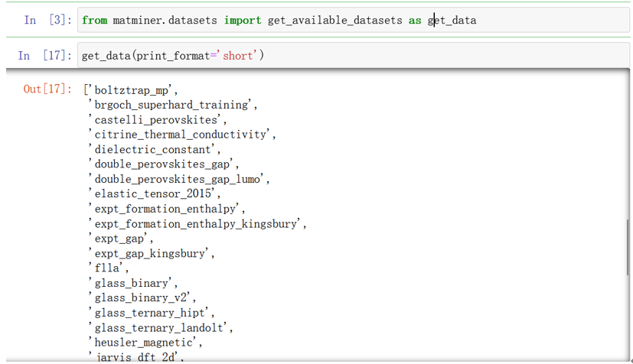Click 'glass_binary_v2' in the output
Image resolution: width=633 pixels, height=364 pixels.
click(x=143, y=297)
